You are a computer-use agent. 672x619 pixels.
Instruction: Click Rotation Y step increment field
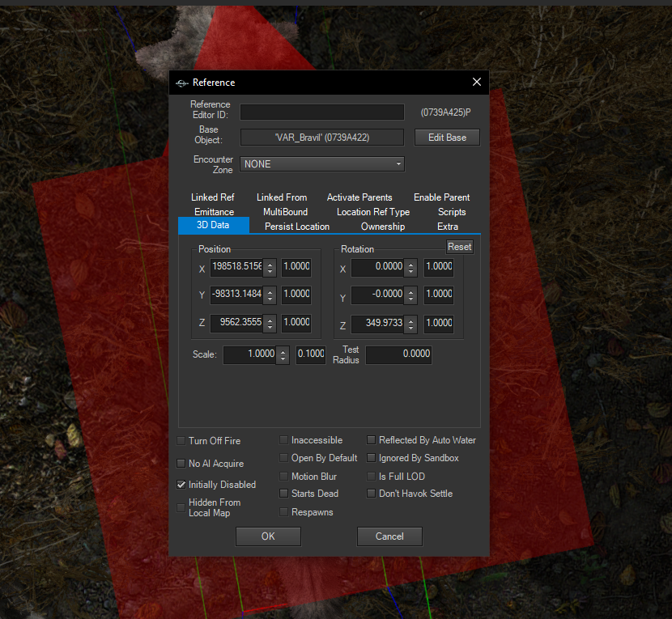pyautogui.click(x=439, y=294)
